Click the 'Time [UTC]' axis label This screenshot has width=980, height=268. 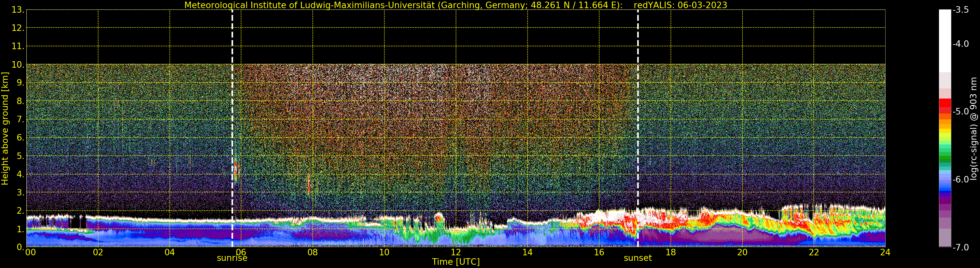point(456,261)
